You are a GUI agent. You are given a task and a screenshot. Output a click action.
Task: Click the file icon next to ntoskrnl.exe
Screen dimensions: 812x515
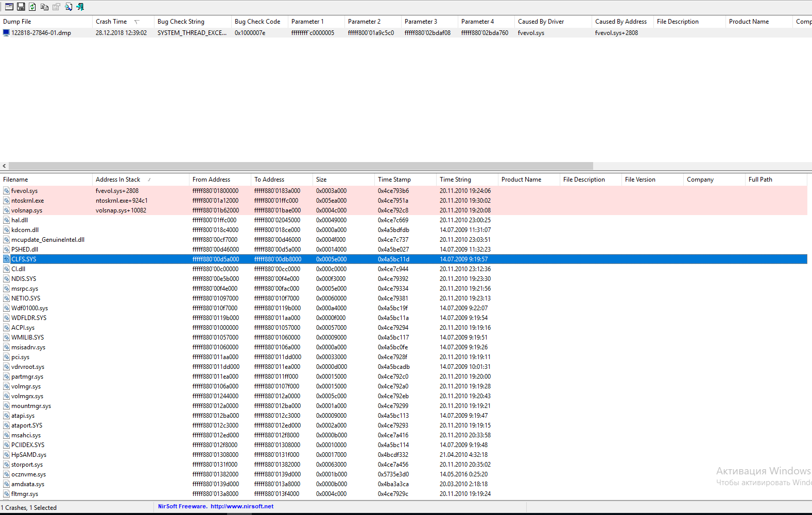pyautogui.click(x=6, y=201)
